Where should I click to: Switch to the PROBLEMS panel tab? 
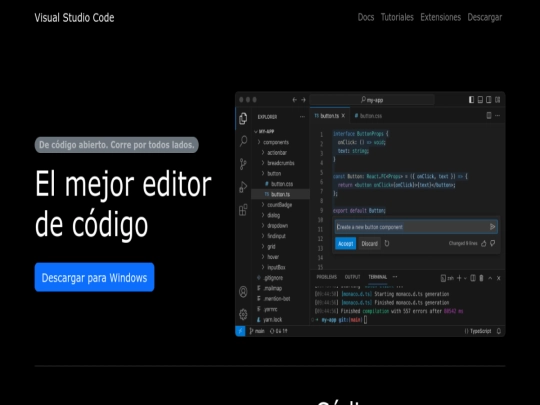326,277
